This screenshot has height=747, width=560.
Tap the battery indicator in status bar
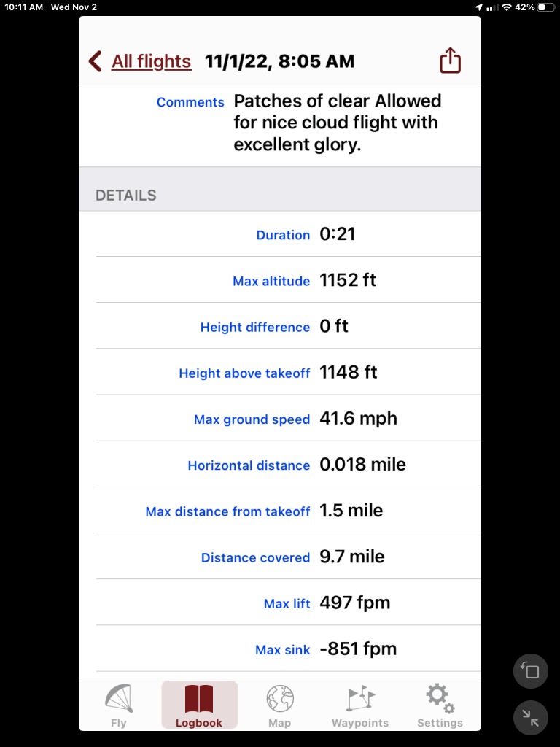click(546, 7)
